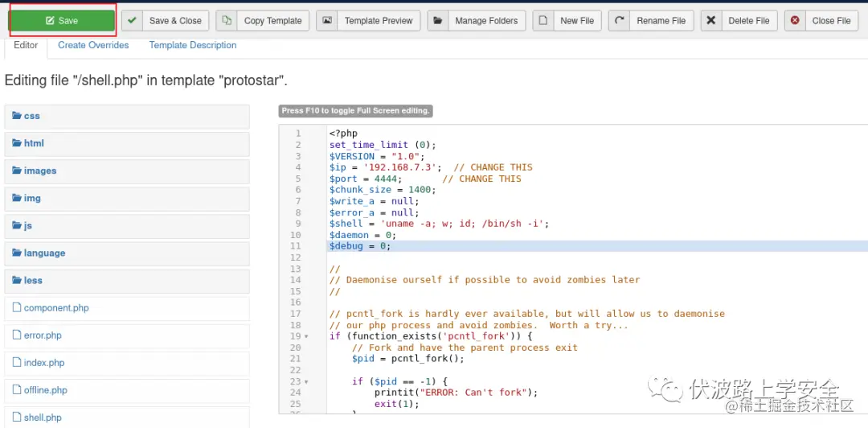Click the folder icon next to js
Image resolution: width=868 pixels, height=428 pixels.
17,225
